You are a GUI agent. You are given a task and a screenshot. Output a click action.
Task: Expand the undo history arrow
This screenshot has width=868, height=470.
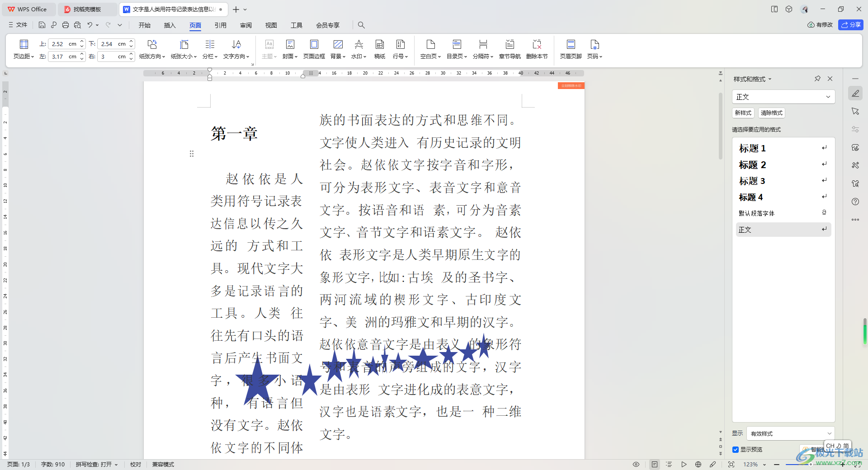click(x=97, y=25)
